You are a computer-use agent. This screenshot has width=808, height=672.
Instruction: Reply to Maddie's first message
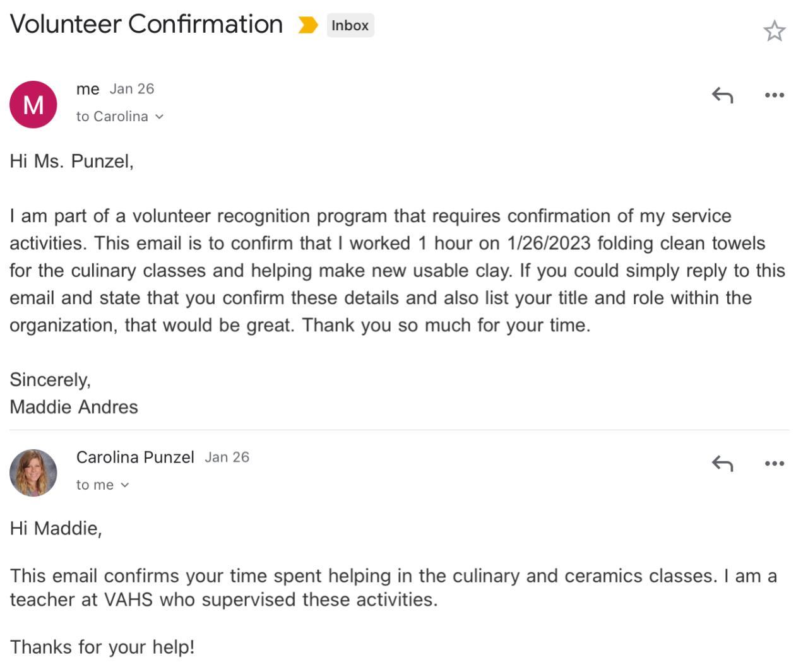click(x=722, y=95)
